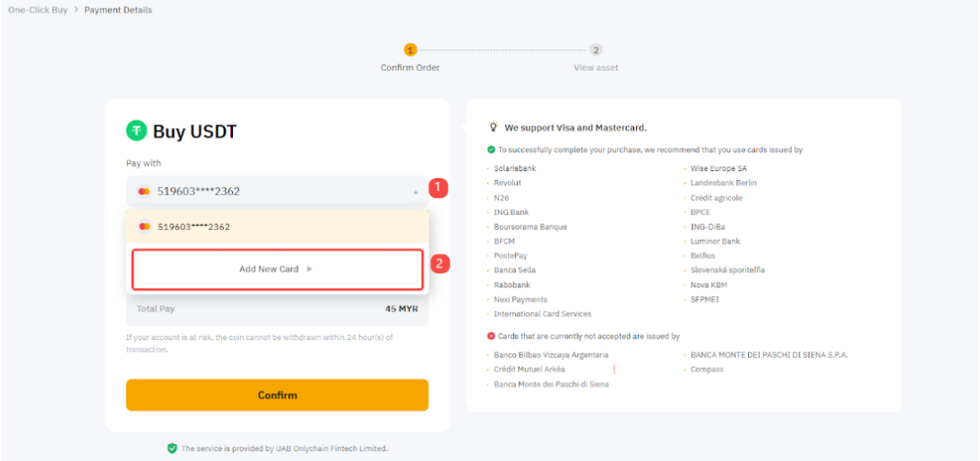Click the View asset step label

[x=596, y=68]
